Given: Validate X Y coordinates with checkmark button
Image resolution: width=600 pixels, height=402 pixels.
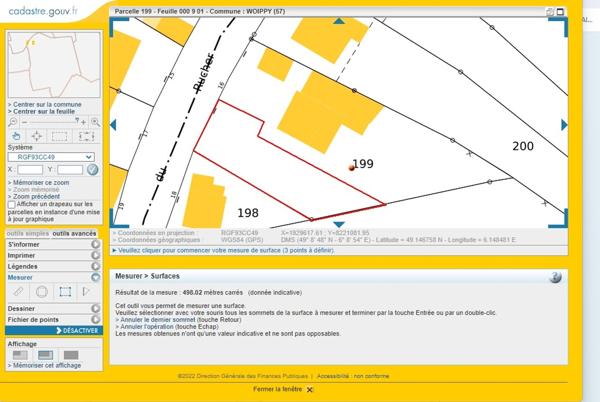Looking at the screenshot, I should [x=92, y=169].
